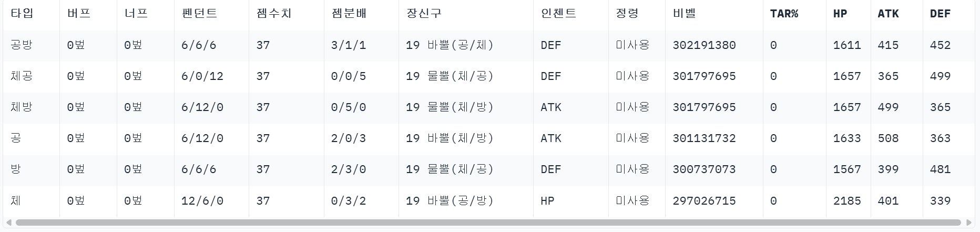Click the 비벨 column header

click(684, 14)
